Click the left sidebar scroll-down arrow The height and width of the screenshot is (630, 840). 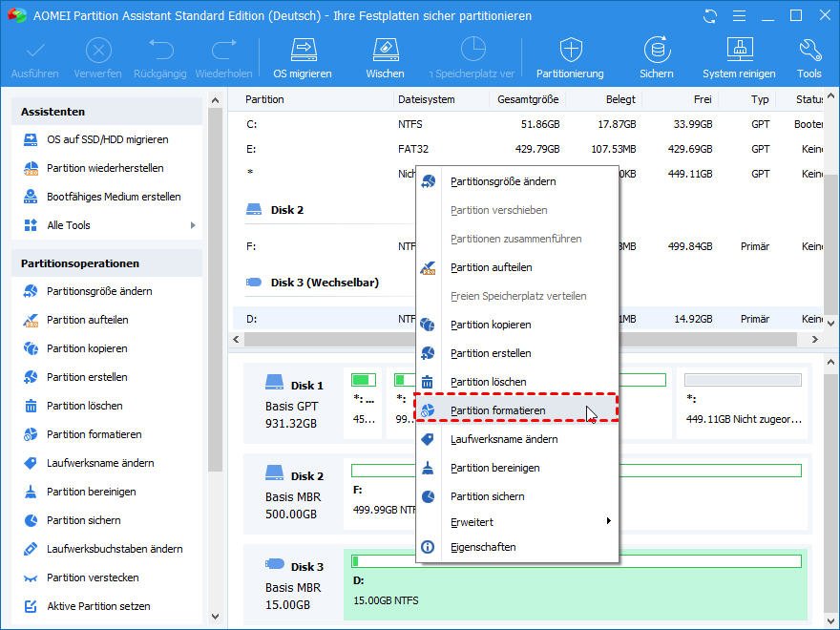click(216, 617)
